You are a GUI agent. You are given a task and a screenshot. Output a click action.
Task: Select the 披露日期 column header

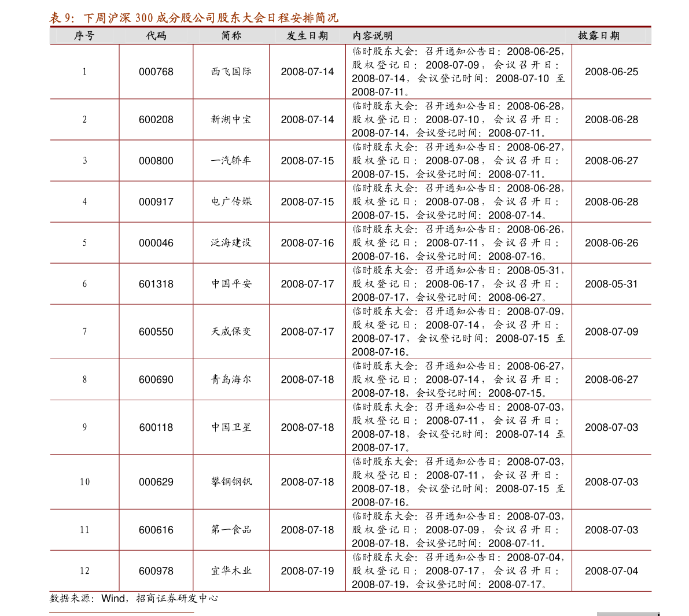click(598, 35)
